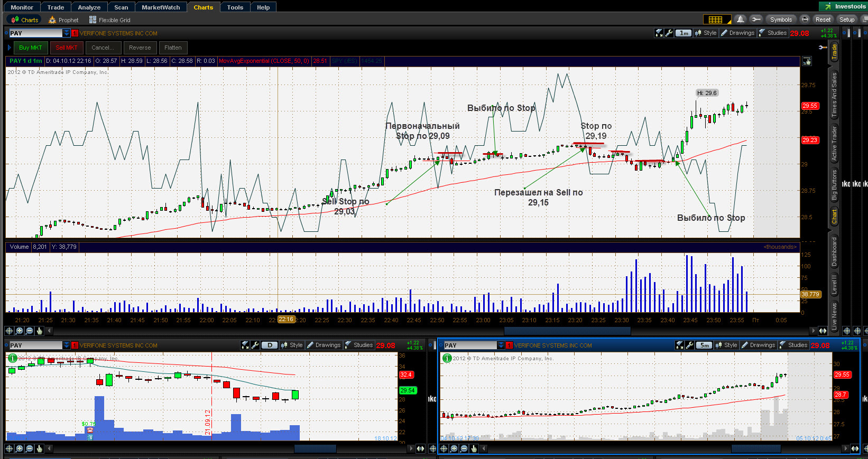Expand the order buttons bar arrow
This screenshot has width=868, height=459.
click(9, 48)
